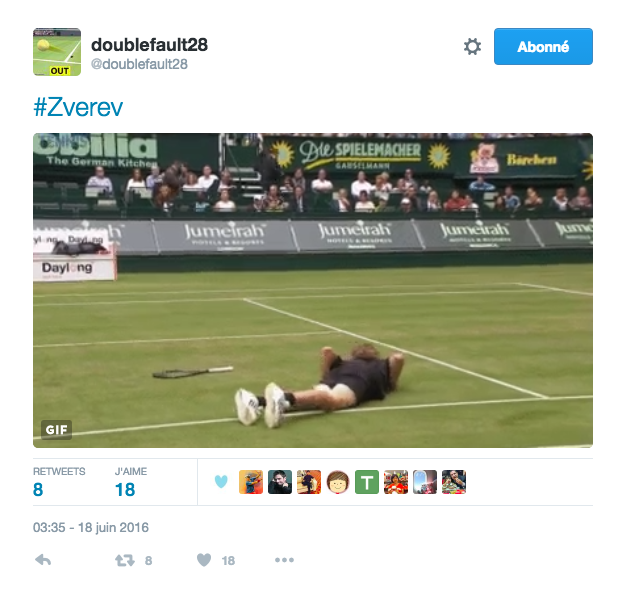Open the three-dot more options menu
Image resolution: width=629 pixels, height=600 pixels.
coord(284,559)
